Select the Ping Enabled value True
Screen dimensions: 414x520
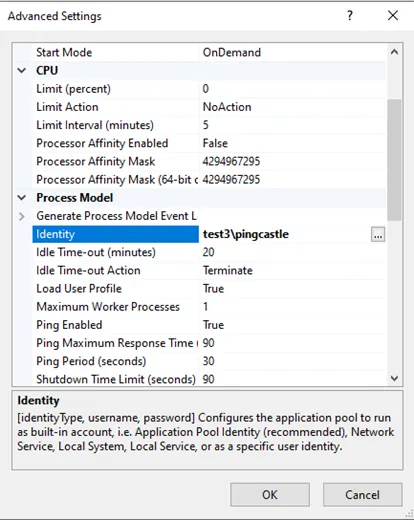213,325
